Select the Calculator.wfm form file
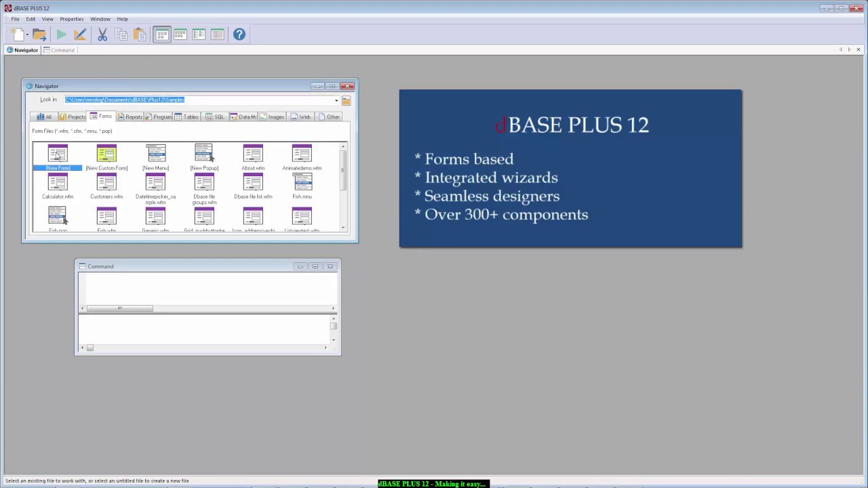Screen dimensions: 868x488 pyautogui.click(x=58, y=187)
